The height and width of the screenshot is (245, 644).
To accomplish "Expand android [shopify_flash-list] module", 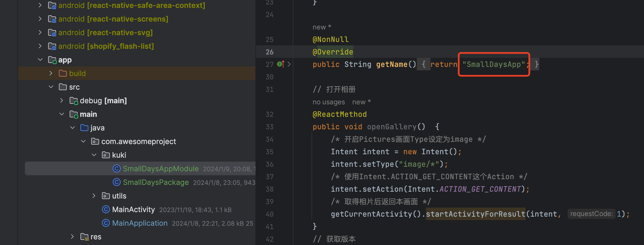I will 40,46.
